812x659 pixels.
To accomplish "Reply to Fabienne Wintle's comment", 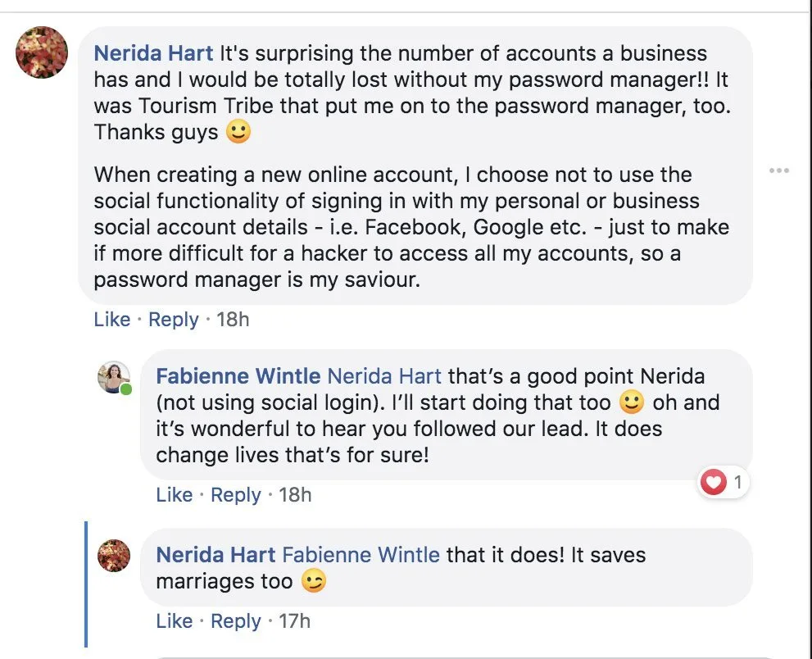I will [x=235, y=494].
